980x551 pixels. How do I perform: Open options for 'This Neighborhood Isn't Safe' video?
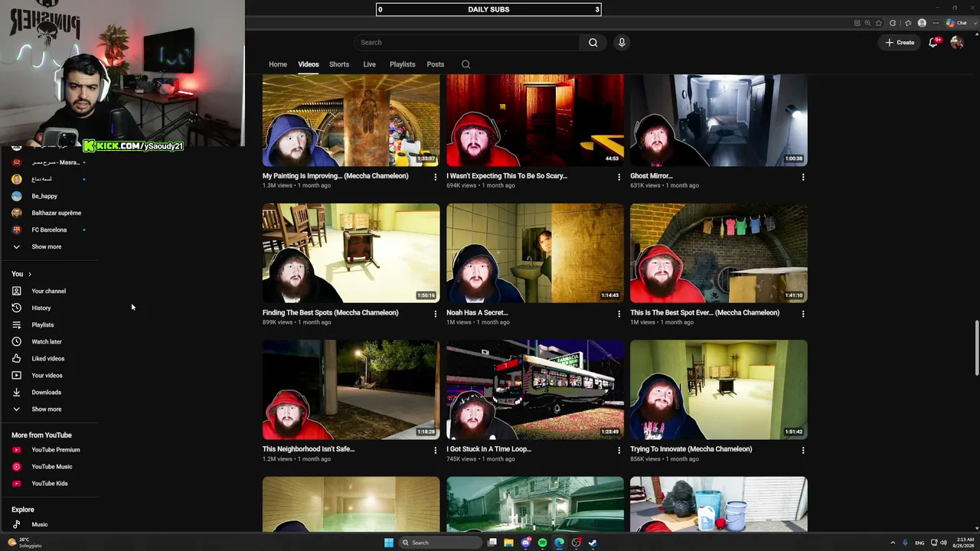pos(436,450)
